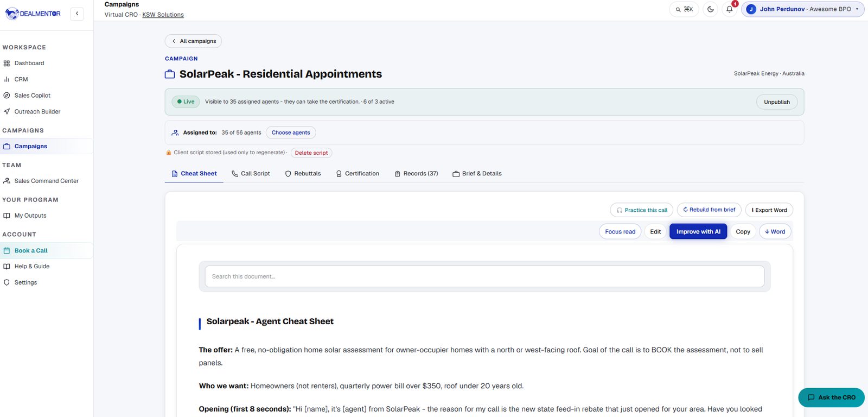Delete the stored client script
This screenshot has height=417, width=868.
point(311,153)
